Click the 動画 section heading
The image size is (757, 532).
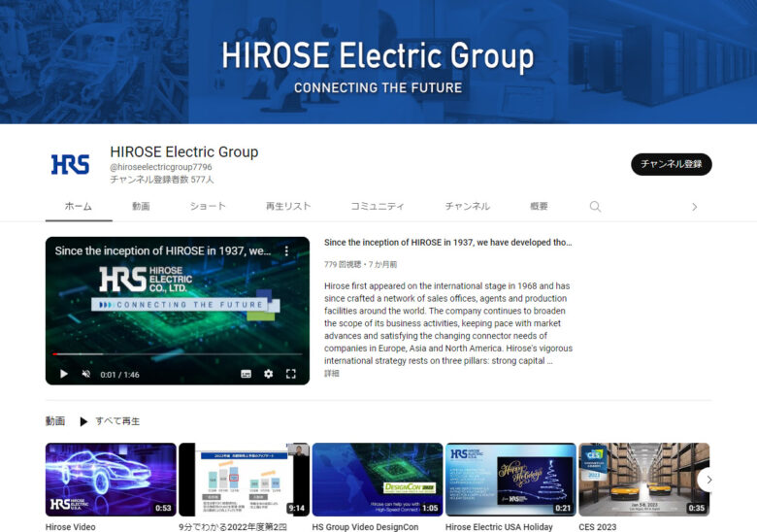(x=55, y=421)
